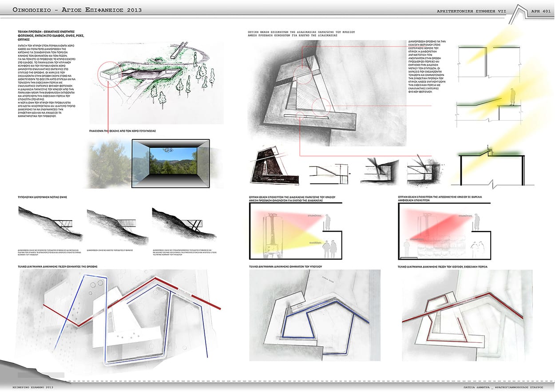Image resolution: width=555 pixels, height=392 pixels.
Task: Open the wine production visitor view diagram
Action: tap(295, 231)
